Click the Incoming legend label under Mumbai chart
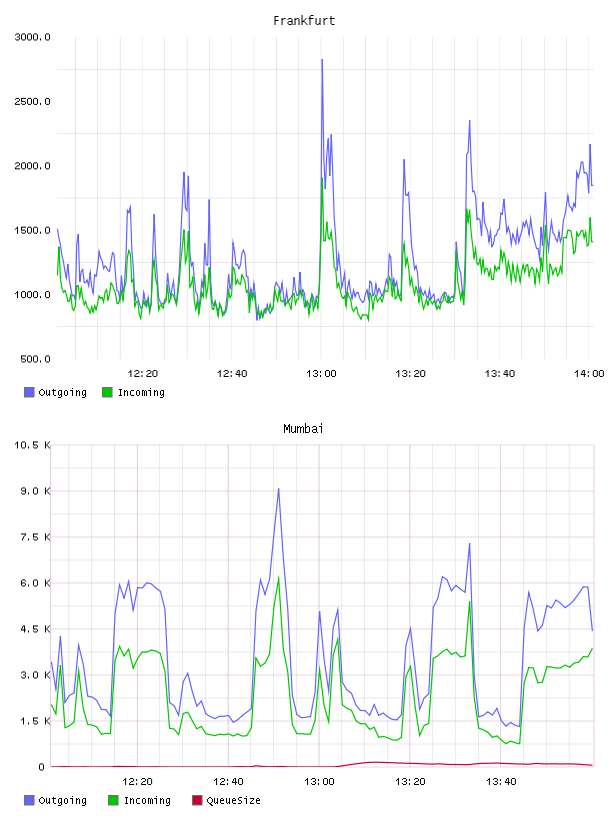This screenshot has height=816, width=608. tap(147, 800)
